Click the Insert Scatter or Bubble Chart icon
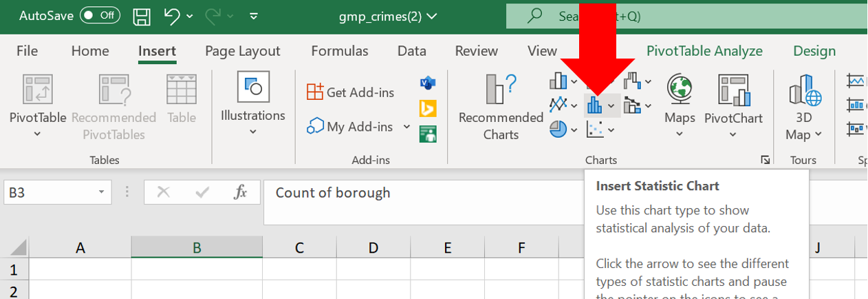Screen dimensions: 868x299 pos(595,129)
